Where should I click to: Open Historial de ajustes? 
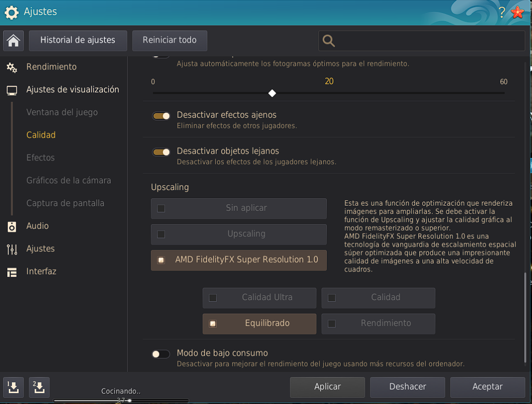(x=78, y=41)
